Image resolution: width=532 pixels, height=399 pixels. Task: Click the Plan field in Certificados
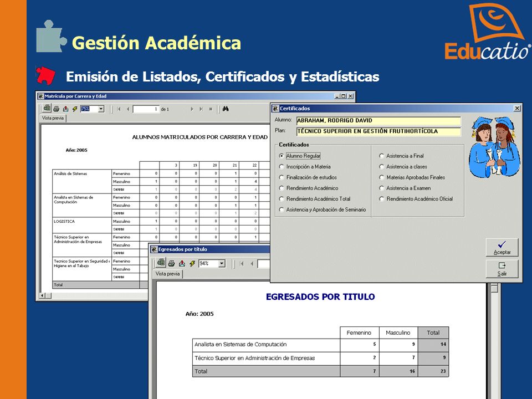pyautogui.click(x=378, y=131)
